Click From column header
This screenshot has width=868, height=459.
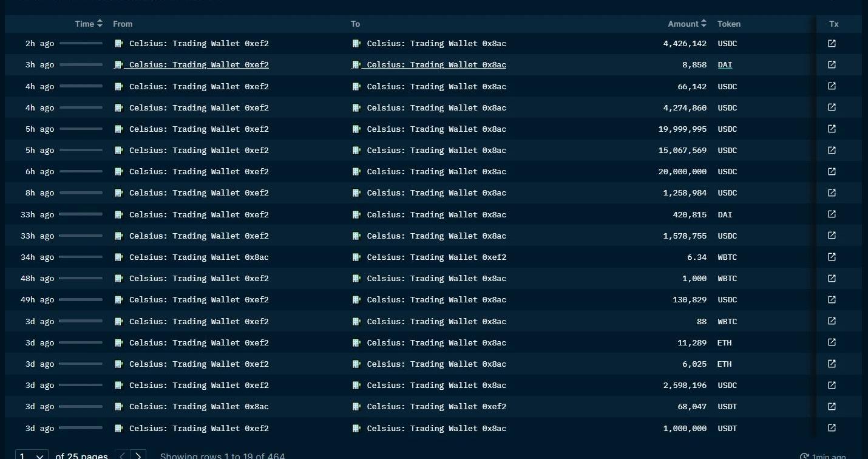coord(123,24)
